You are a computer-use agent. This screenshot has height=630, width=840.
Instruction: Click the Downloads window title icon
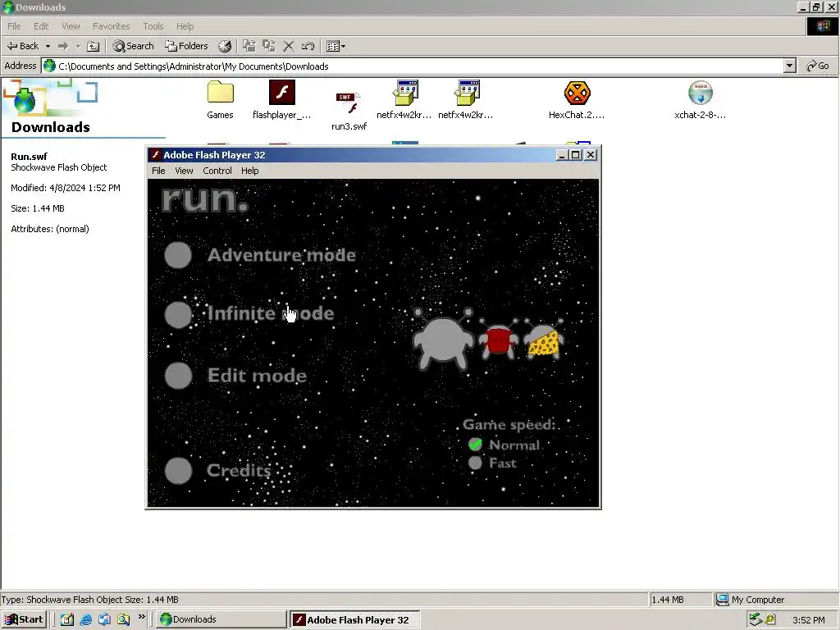click(8, 7)
